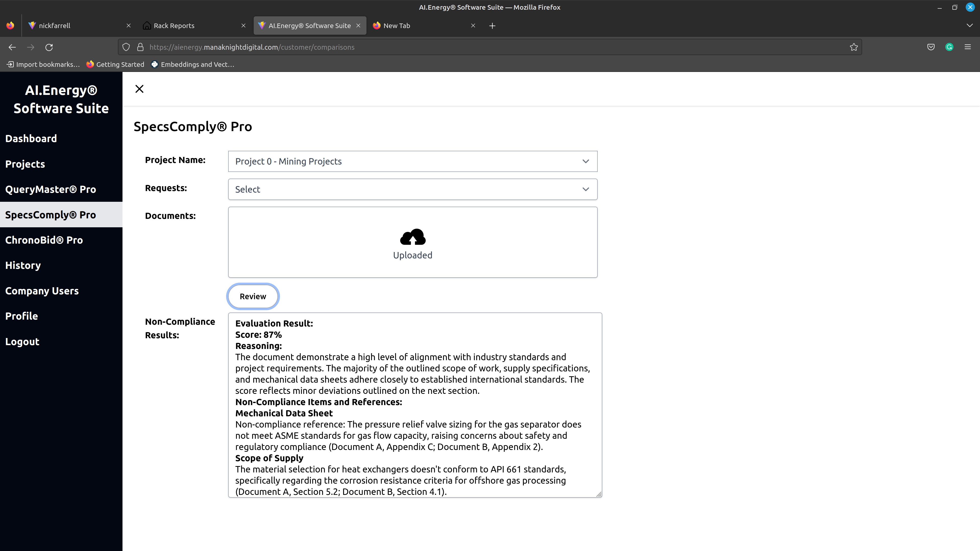Click the results textarea resize handle
Image resolution: width=980 pixels, height=551 pixels.
(x=599, y=494)
